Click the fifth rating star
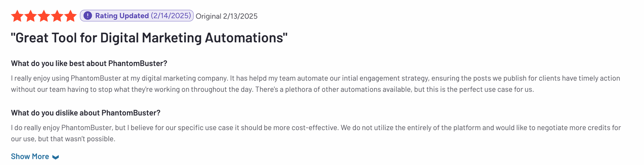This screenshot has height=165, width=644. [70, 16]
